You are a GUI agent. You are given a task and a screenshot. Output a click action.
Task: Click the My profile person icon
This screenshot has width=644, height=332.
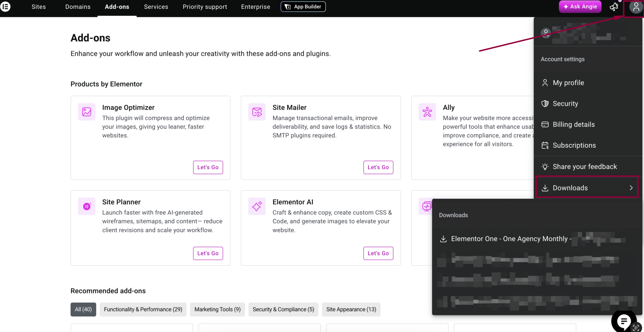click(545, 83)
